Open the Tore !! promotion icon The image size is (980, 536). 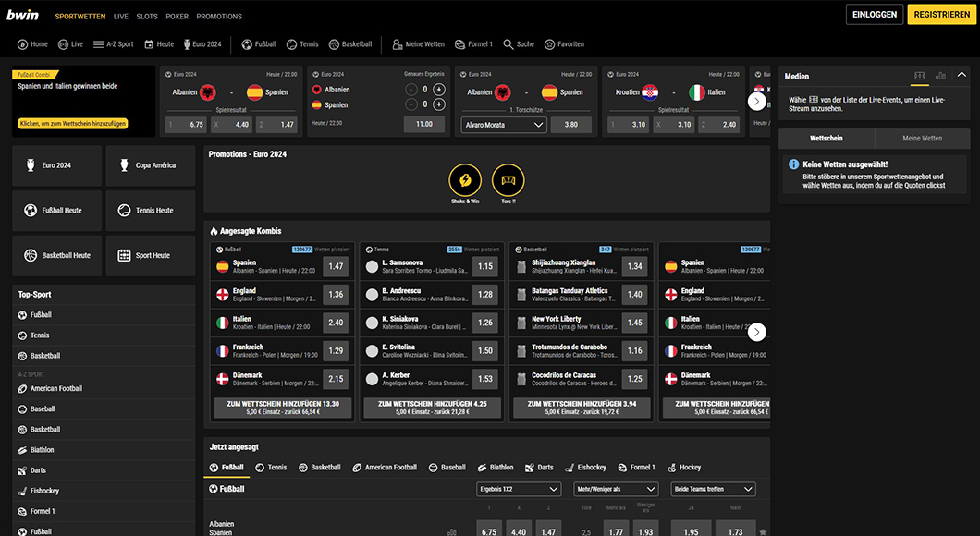click(508, 180)
